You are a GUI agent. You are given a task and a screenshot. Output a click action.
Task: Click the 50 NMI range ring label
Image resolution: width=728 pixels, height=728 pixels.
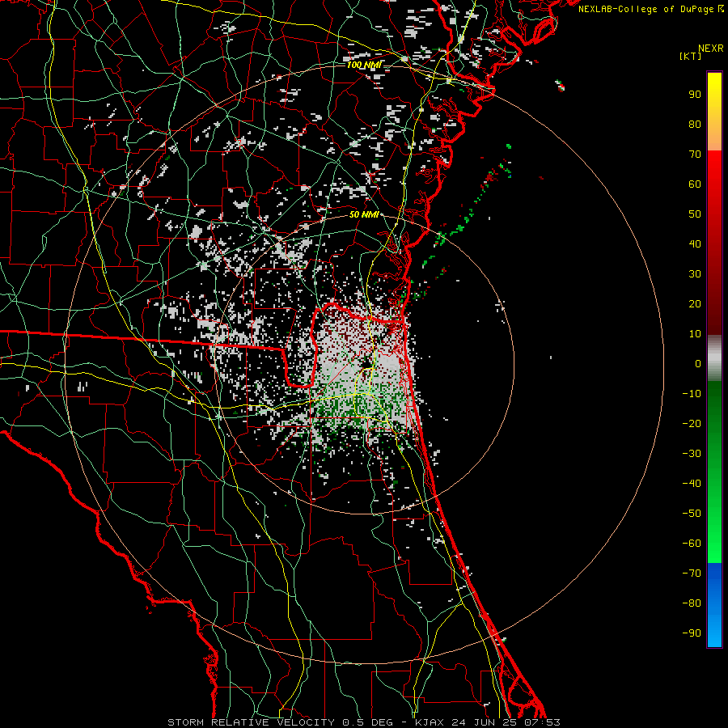pos(364,214)
